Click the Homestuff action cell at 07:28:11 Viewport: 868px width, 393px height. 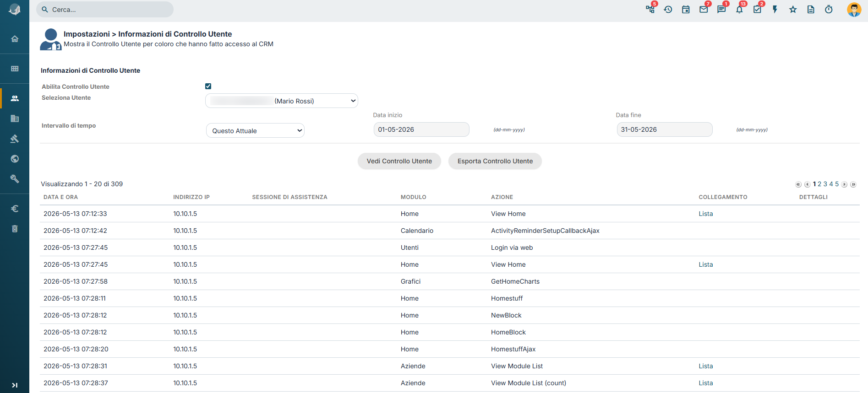pyautogui.click(x=507, y=298)
